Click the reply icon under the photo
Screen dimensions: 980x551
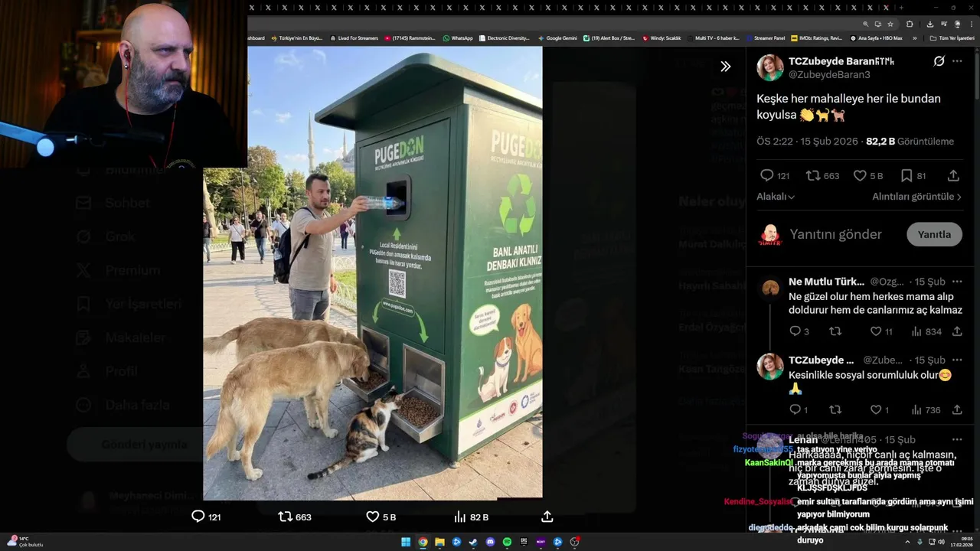198,517
